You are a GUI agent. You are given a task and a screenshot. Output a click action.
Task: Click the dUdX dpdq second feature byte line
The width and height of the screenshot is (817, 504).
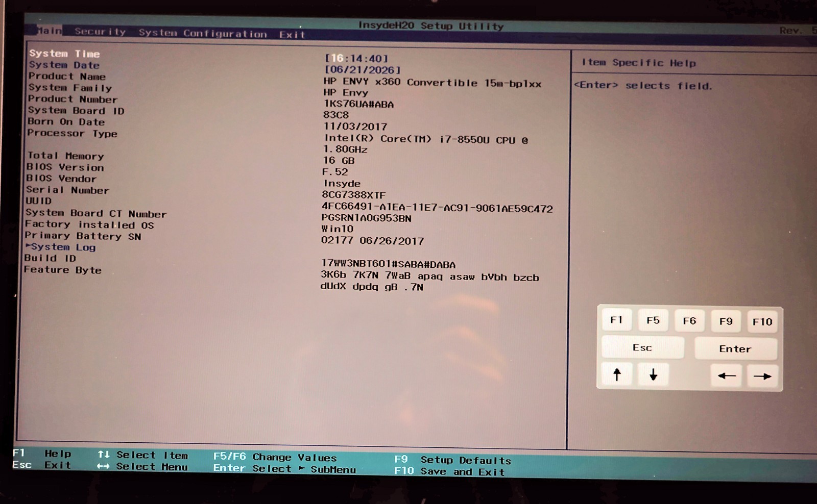point(372,287)
